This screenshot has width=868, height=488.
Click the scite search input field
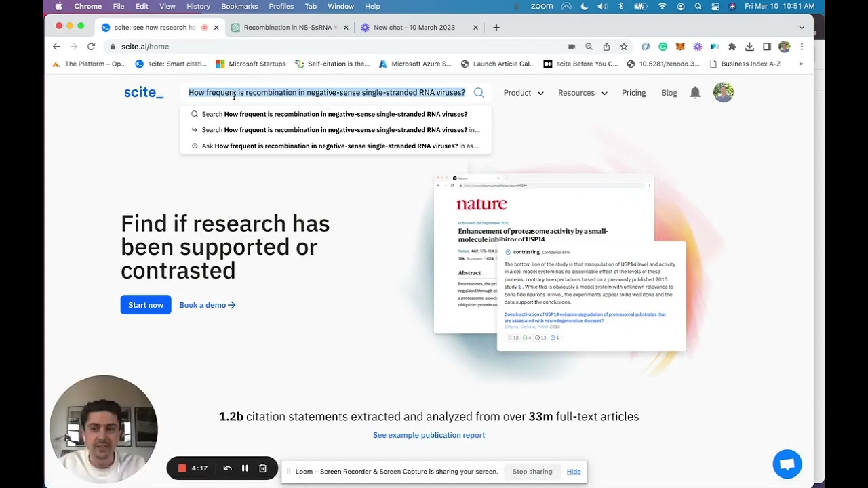click(327, 93)
